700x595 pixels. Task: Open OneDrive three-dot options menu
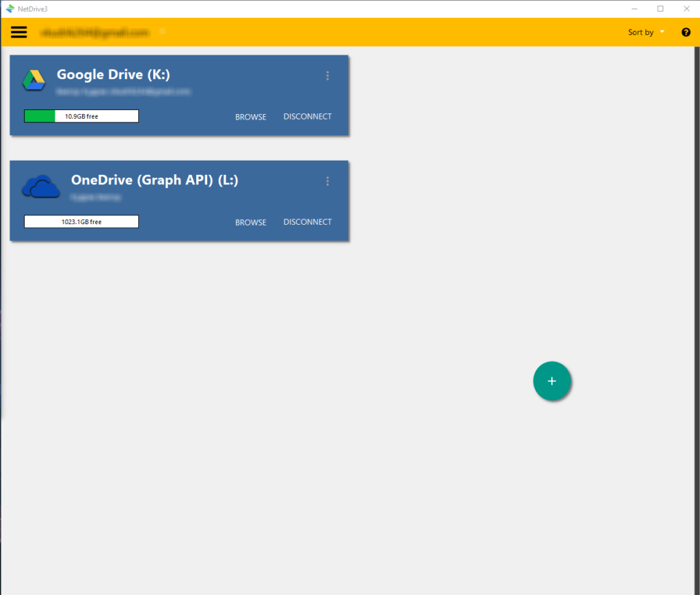[x=327, y=181]
